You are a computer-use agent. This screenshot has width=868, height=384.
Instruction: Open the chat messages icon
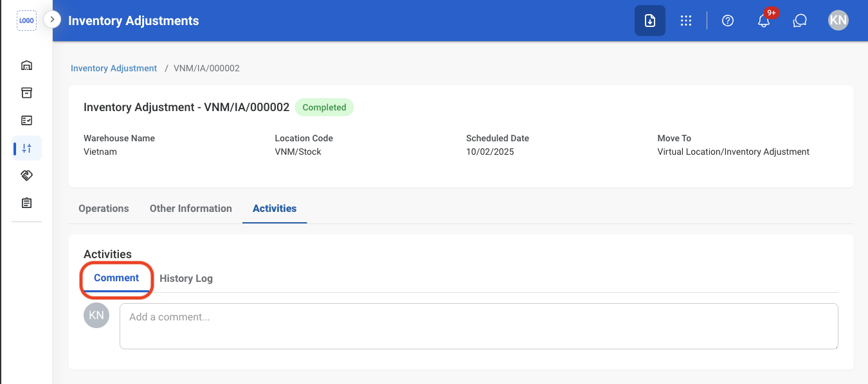click(800, 21)
